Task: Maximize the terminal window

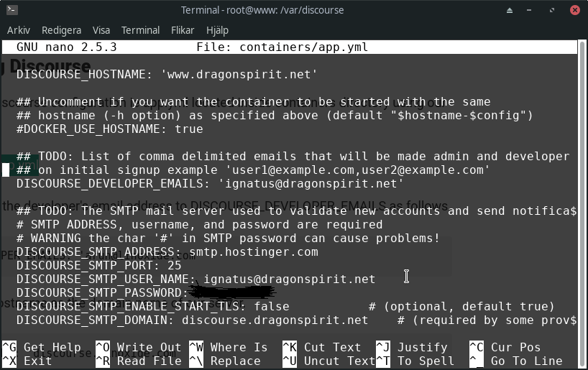Action: coord(551,11)
